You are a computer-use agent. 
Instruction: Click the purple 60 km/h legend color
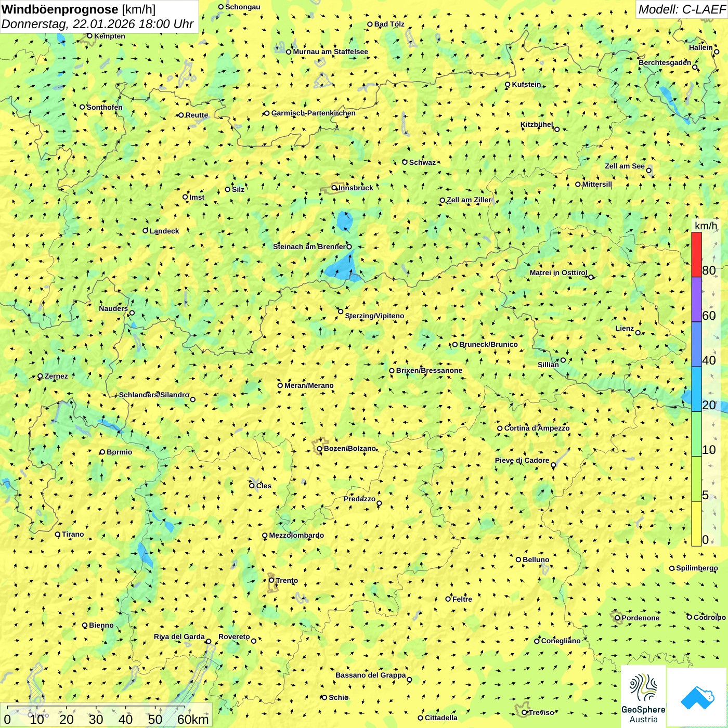[x=696, y=300]
